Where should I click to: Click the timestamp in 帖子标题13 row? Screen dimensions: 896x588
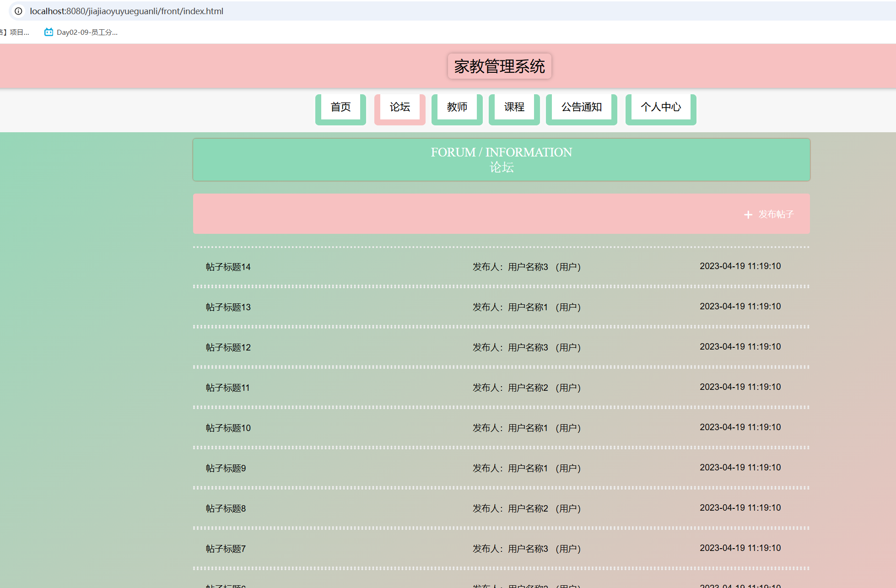point(740,307)
